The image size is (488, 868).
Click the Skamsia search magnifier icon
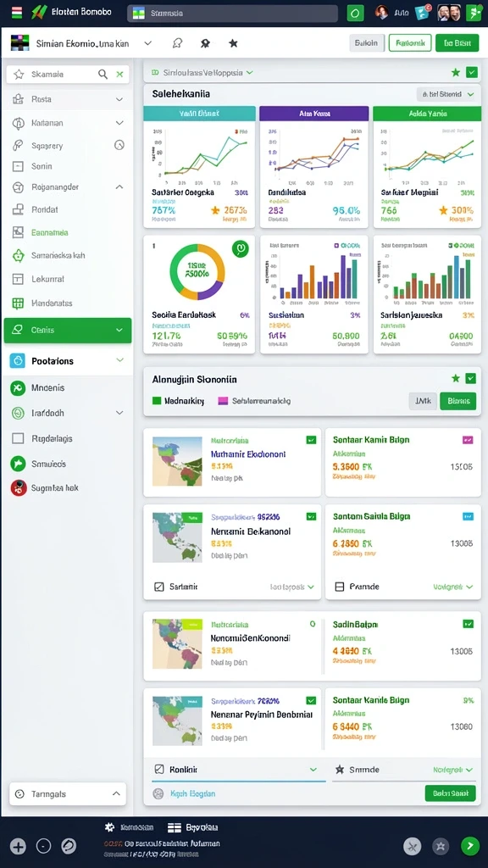tap(103, 75)
